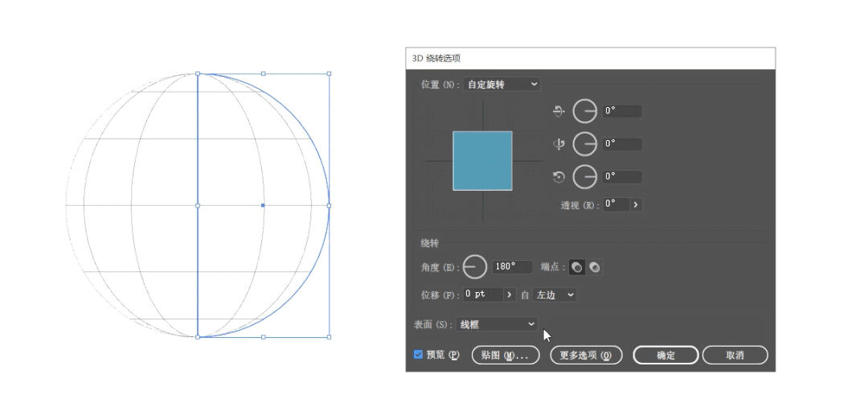The height and width of the screenshot is (420, 868).
Task: Click the Z-axis rotation 0° field
Action: (622, 177)
